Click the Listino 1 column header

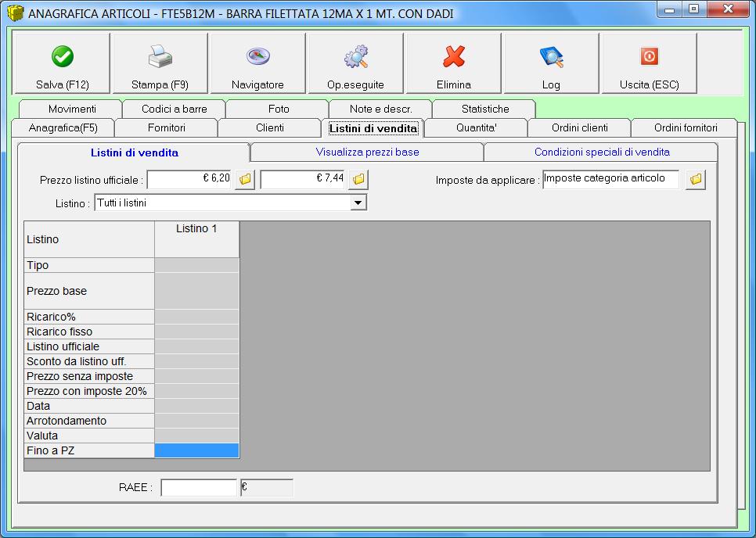tap(196, 239)
